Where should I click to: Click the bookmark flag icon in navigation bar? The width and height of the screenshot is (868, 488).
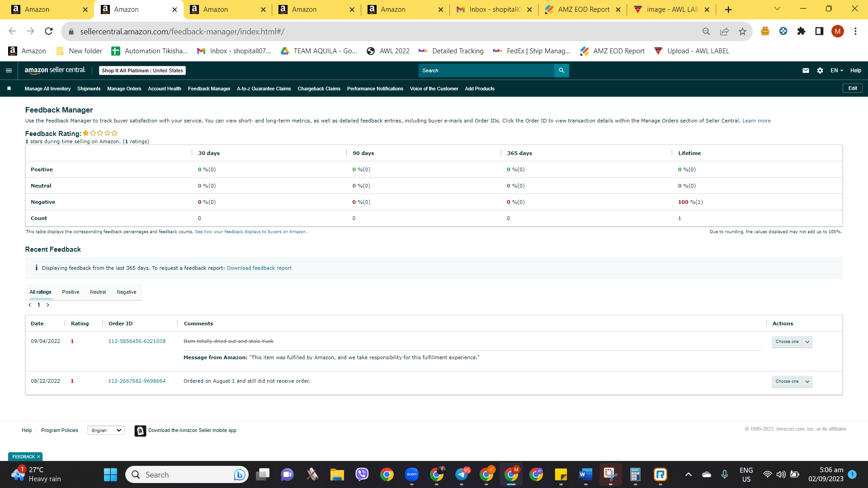[9, 89]
